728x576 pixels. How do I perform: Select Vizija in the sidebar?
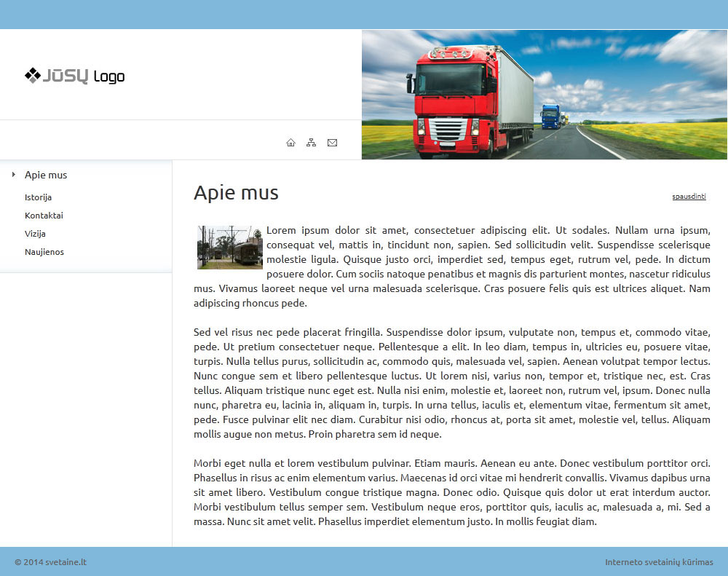coord(35,234)
